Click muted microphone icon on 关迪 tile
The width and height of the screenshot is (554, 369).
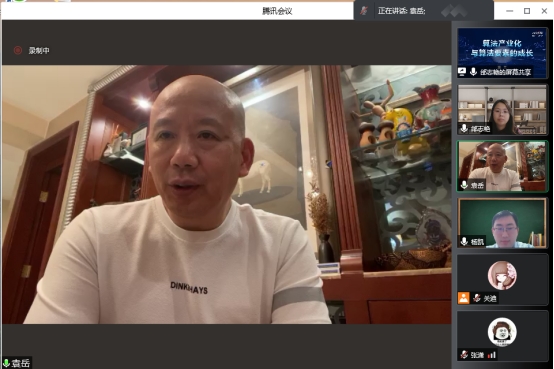click(x=477, y=298)
